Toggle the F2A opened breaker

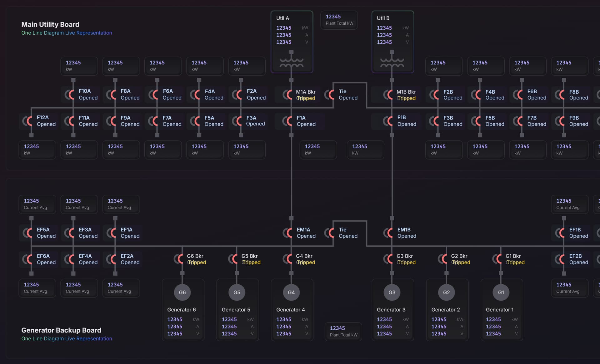[x=236, y=95]
